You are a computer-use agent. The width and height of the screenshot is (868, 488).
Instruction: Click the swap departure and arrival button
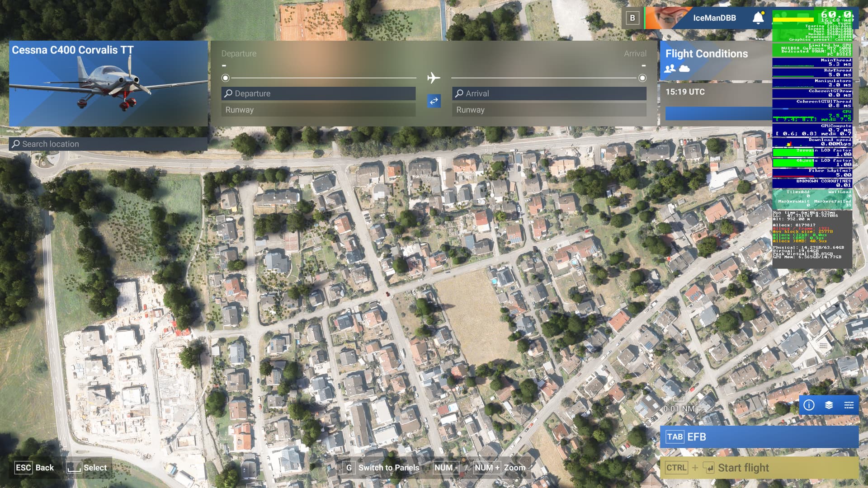tap(434, 101)
